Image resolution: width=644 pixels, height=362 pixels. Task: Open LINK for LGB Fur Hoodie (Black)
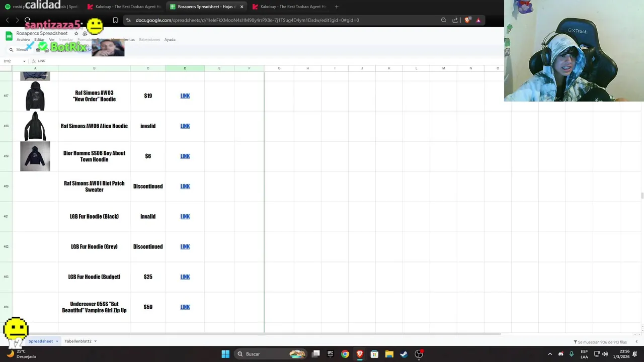click(185, 217)
